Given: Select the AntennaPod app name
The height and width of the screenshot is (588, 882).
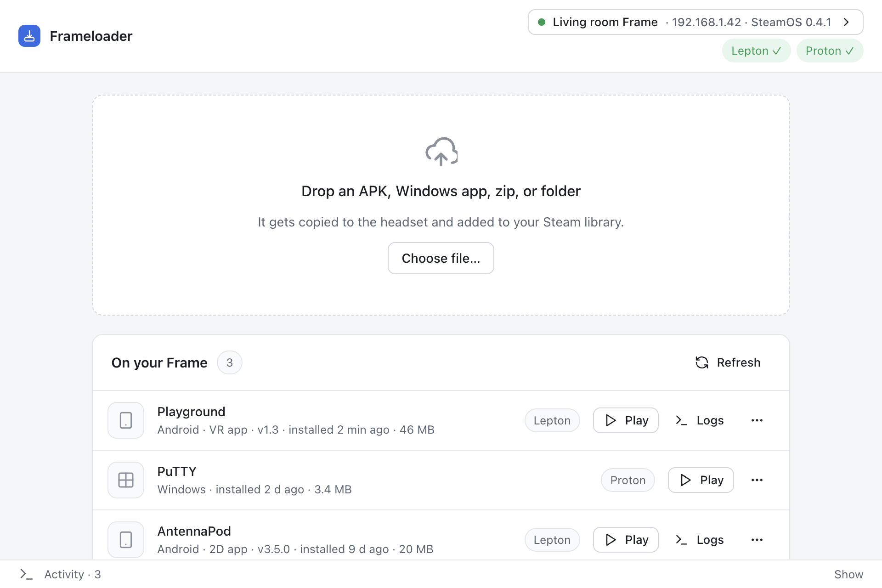Looking at the screenshot, I should (194, 531).
